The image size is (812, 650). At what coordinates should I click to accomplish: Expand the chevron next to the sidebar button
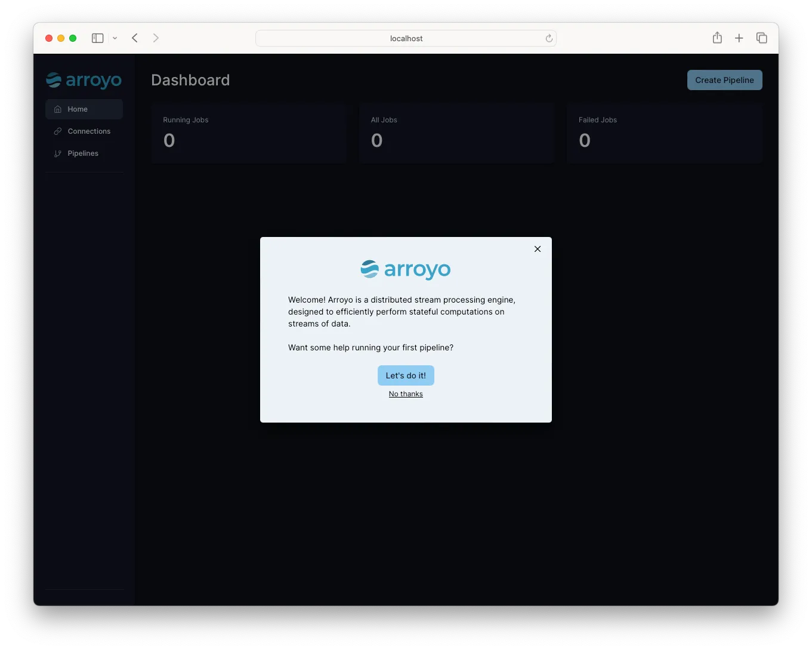click(x=115, y=38)
